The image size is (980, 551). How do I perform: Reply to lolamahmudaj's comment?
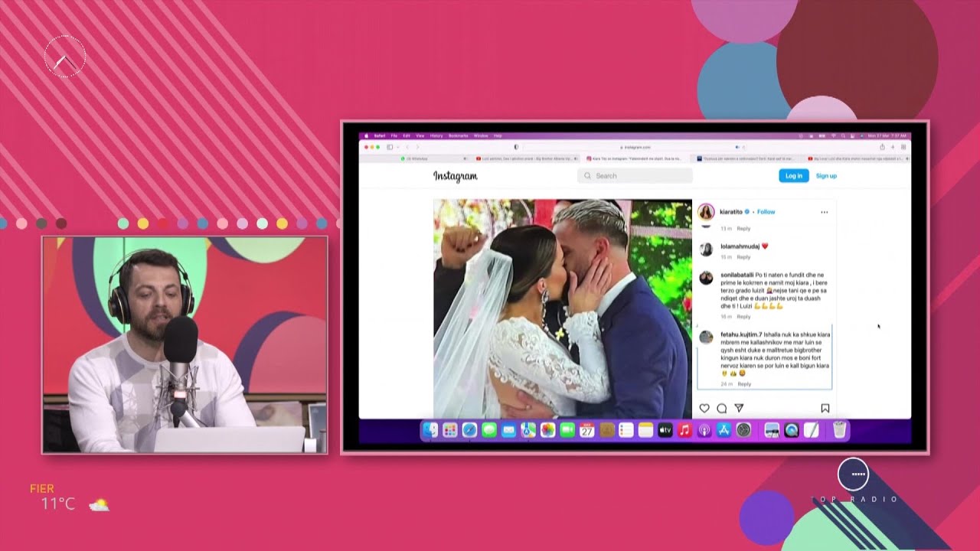[743, 257]
